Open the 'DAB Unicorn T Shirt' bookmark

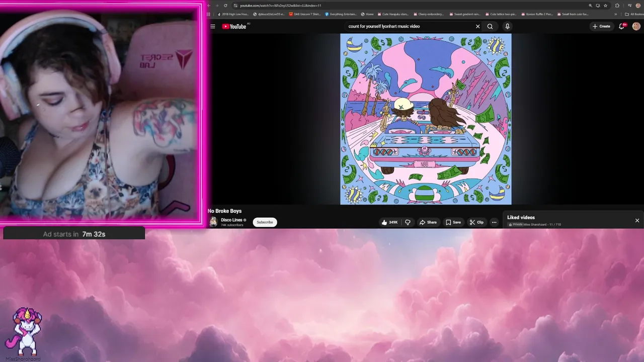click(x=305, y=14)
